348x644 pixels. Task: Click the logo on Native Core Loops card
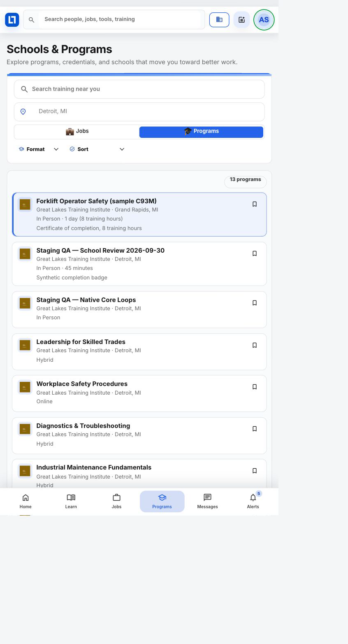(x=25, y=303)
